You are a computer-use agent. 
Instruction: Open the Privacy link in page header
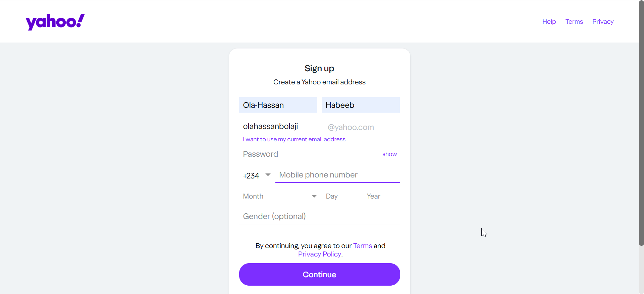(x=603, y=22)
